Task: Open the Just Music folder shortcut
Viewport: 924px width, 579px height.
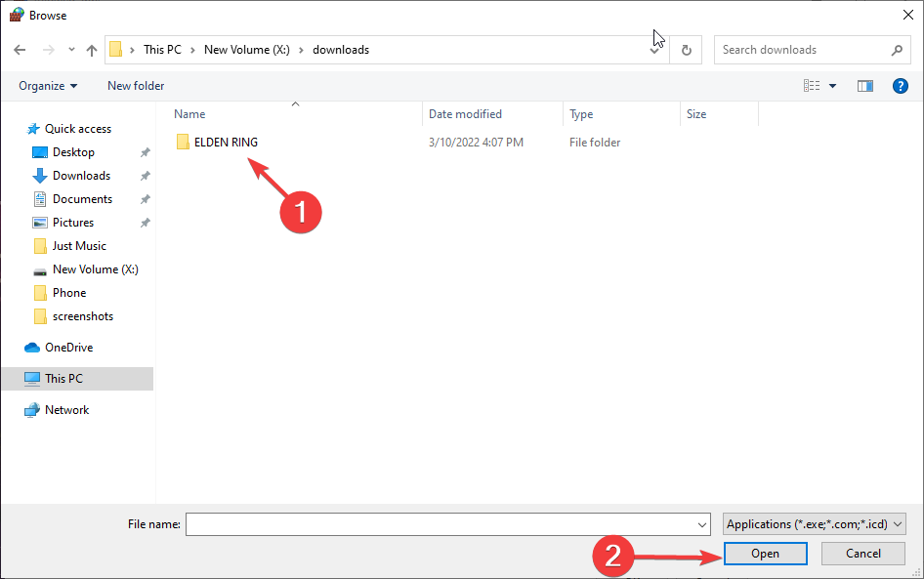Action: click(79, 246)
